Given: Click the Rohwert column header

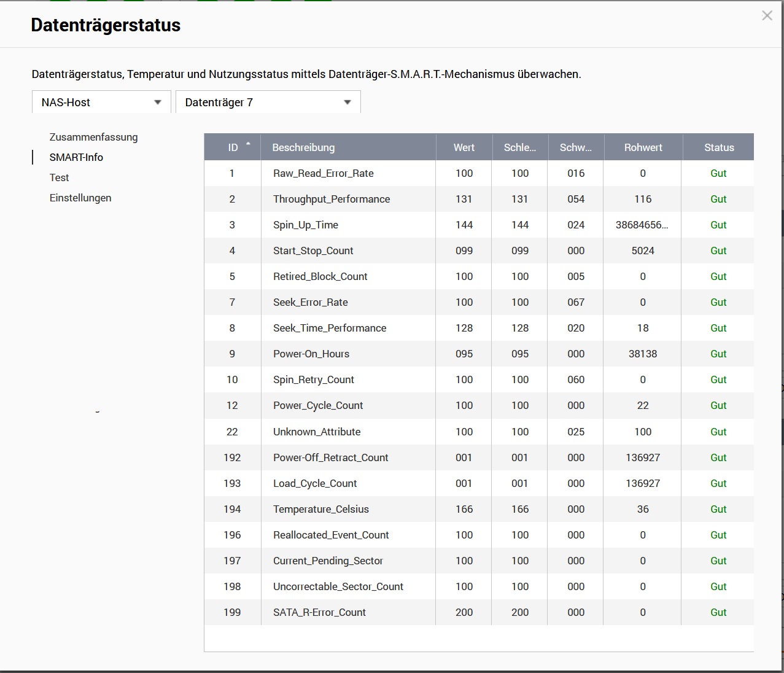Looking at the screenshot, I should tap(643, 147).
